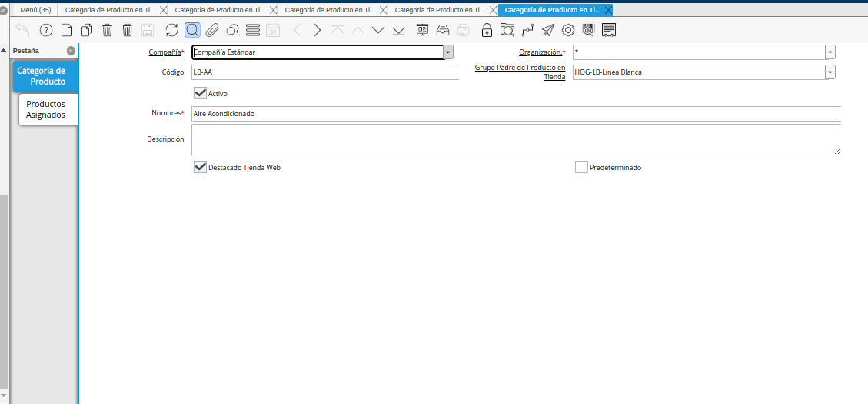Click the HOG-LB-Línea Blanca combo field
The width and height of the screenshot is (868, 404).
pos(699,72)
